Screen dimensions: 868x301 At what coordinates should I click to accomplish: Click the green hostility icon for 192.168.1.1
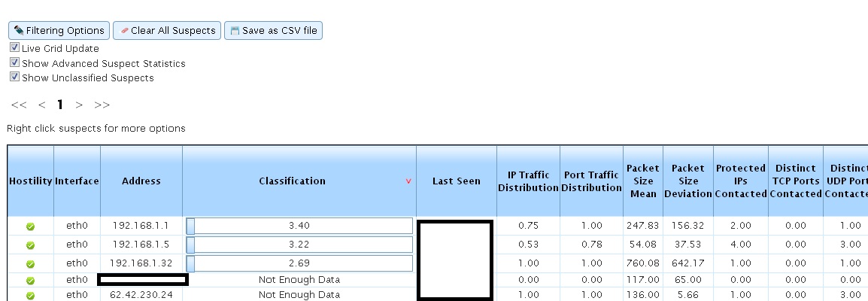coord(30,226)
